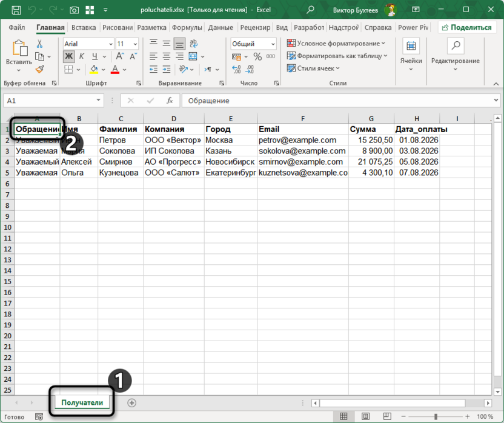
Task: Toggle Bold formatting (Ж)
Action: click(x=68, y=56)
